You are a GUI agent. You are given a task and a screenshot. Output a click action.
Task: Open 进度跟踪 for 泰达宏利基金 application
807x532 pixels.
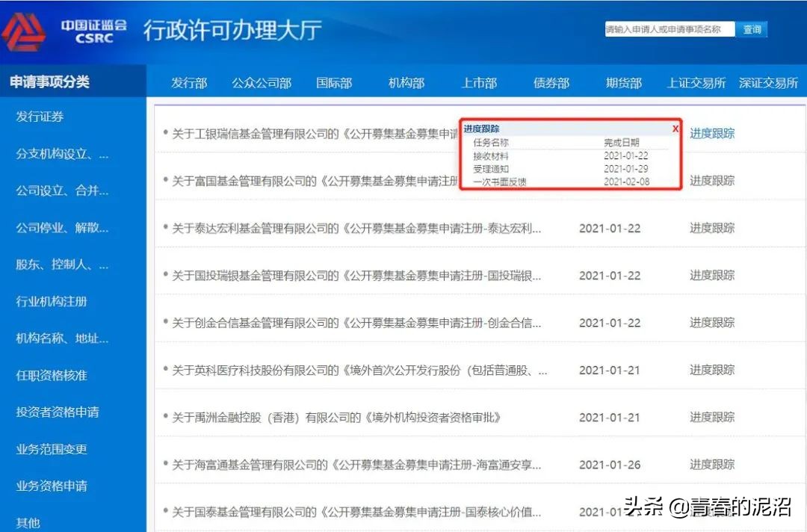coord(711,228)
